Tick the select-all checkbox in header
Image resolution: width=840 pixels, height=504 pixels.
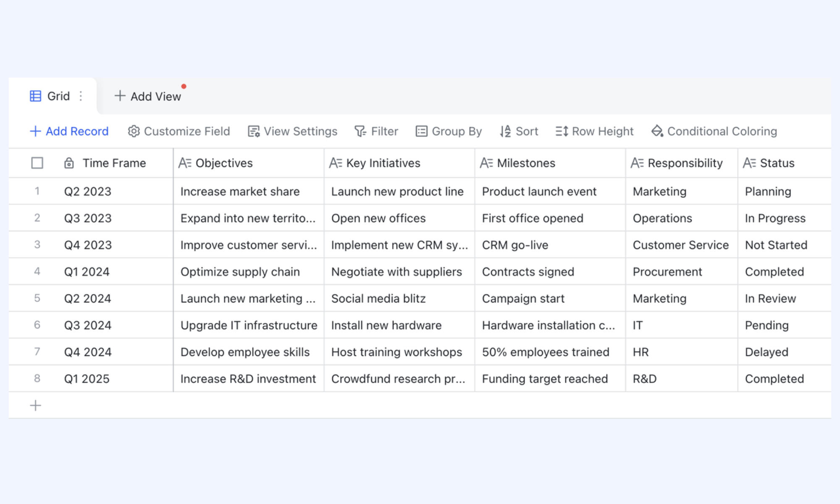[37, 163]
